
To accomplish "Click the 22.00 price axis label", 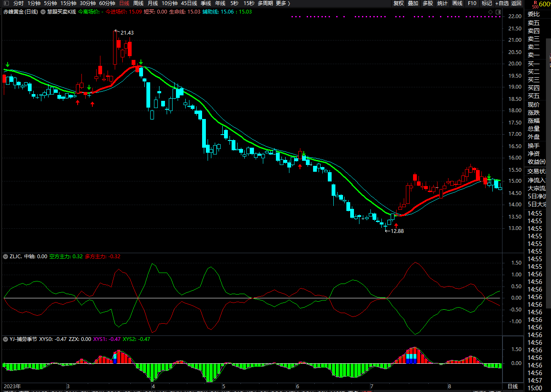I will 515,16.
